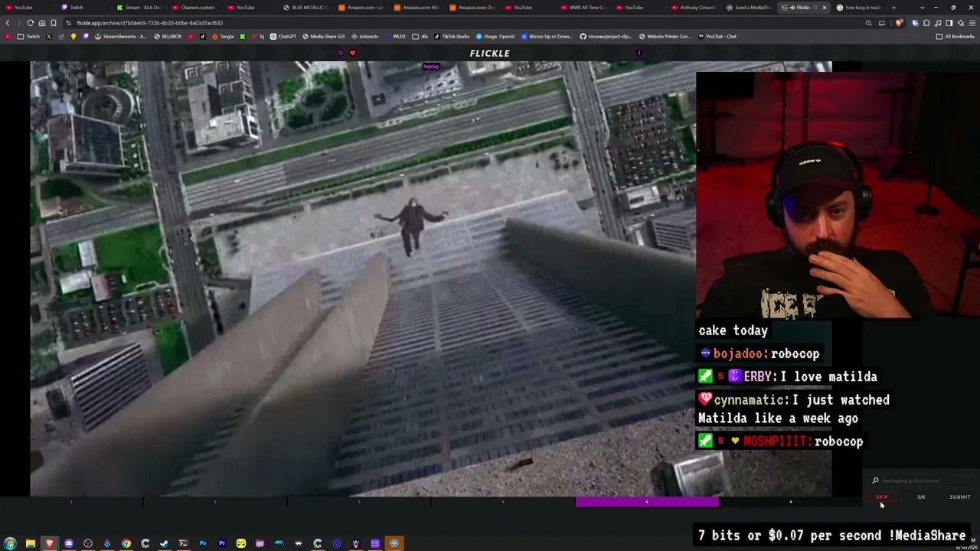Viewport: 980px width, 551px height.
Task: Open the purple list icon beside heart
Action: (x=341, y=53)
